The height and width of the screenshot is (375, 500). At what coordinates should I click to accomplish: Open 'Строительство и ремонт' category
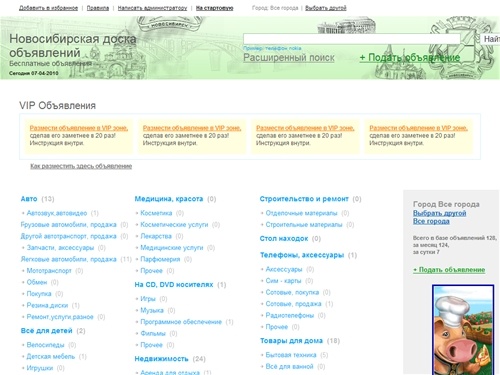coord(304,199)
